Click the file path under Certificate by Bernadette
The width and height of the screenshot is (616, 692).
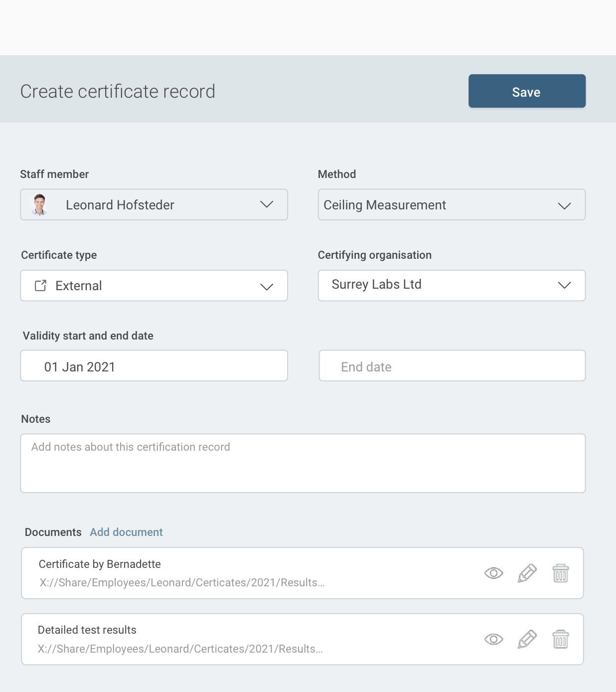click(x=182, y=582)
